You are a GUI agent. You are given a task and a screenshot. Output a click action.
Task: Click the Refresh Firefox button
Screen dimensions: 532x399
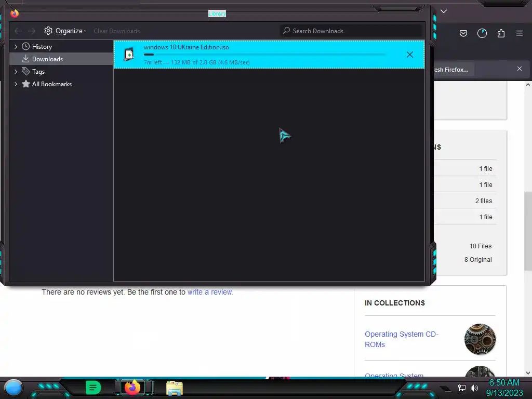pos(454,70)
